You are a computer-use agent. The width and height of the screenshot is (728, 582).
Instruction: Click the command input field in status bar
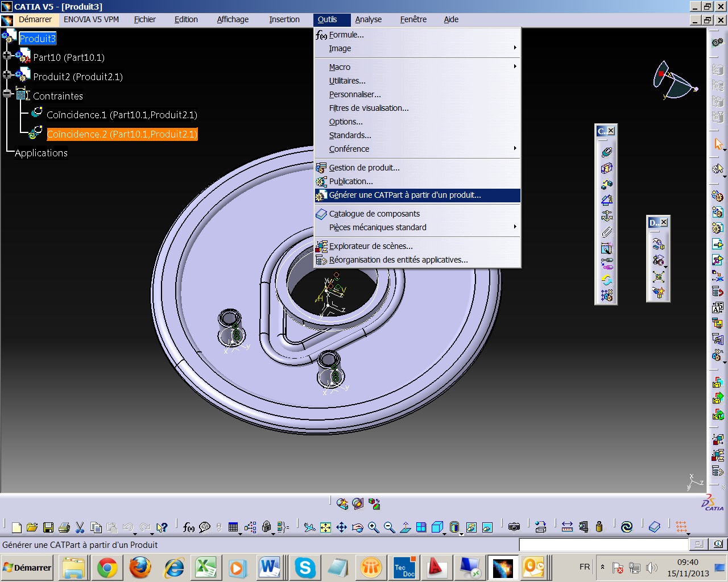(x=604, y=544)
